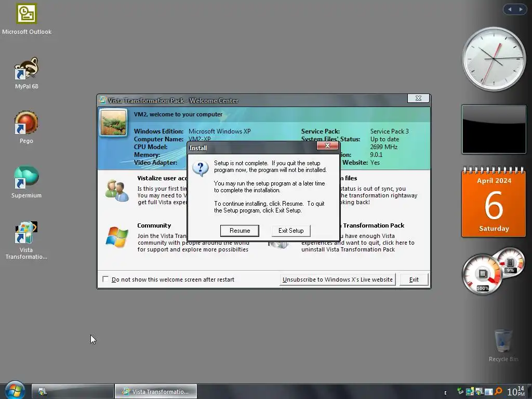Viewport: 532px width, 399px height.
Task: Click the green safely remove hardware tray icon
Action: [460, 391]
